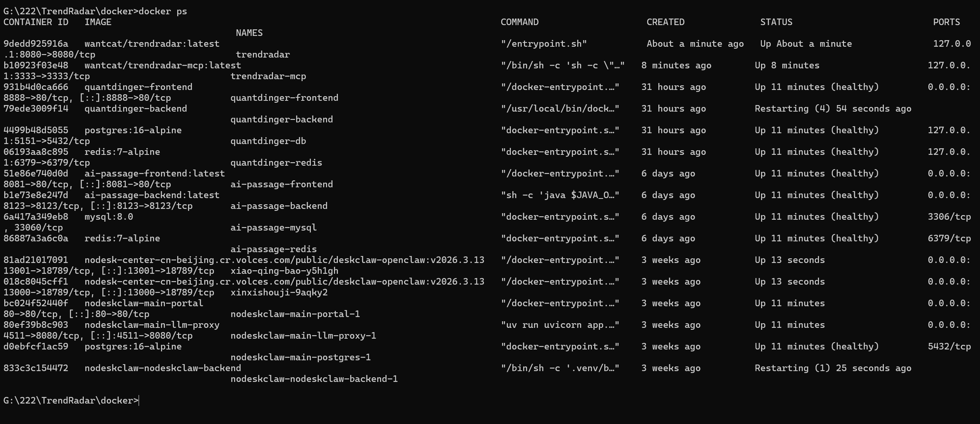The width and height of the screenshot is (980, 424).
Task: Select the ai-passage-redis container name
Action: [x=273, y=249]
